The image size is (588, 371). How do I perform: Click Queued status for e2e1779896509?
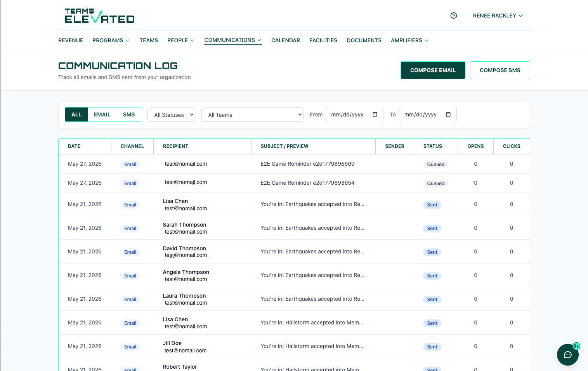coord(436,165)
